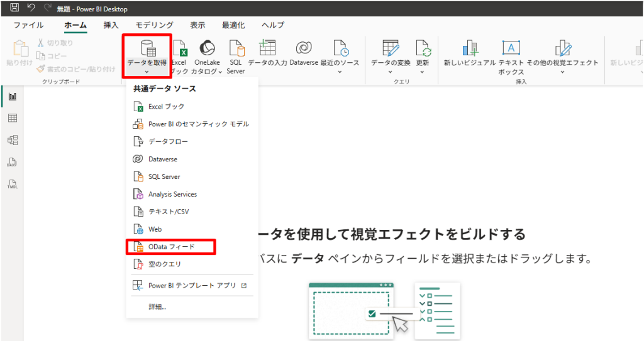Switch to Report view in left sidebar
This screenshot has height=341, width=644.
click(12, 97)
